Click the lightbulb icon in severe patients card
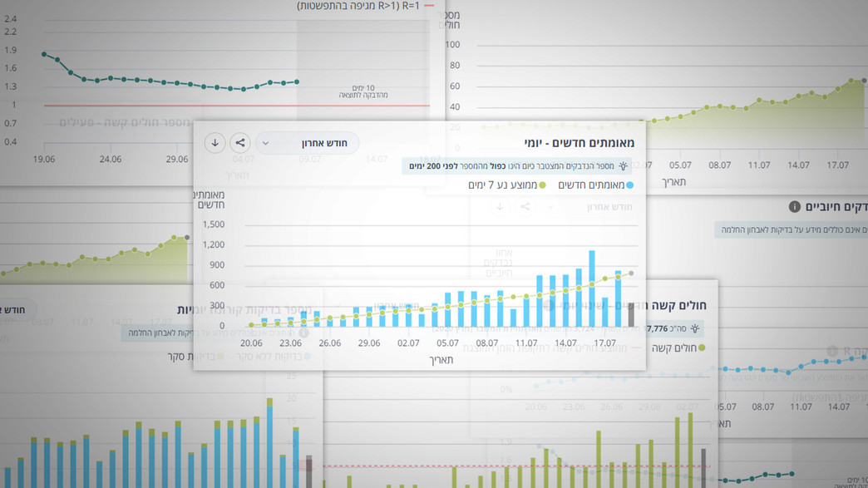The width and height of the screenshot is (868, 488). click(x=695, y=329)
